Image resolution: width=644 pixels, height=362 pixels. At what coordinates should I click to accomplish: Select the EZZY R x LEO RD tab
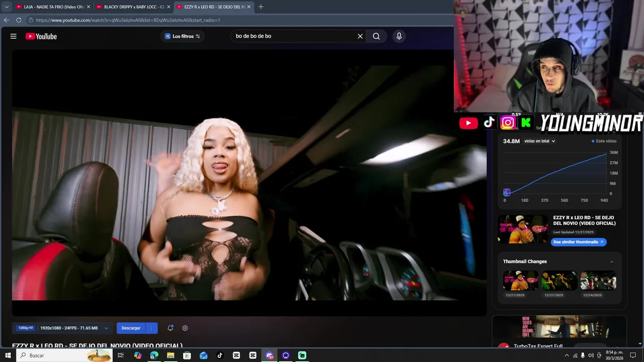[213, 7]
